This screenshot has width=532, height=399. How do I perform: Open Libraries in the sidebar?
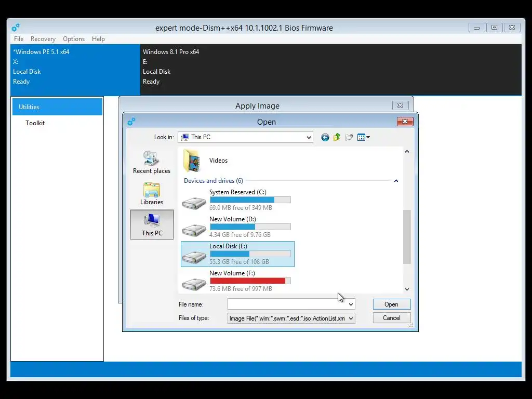click(x=152, y=194)
